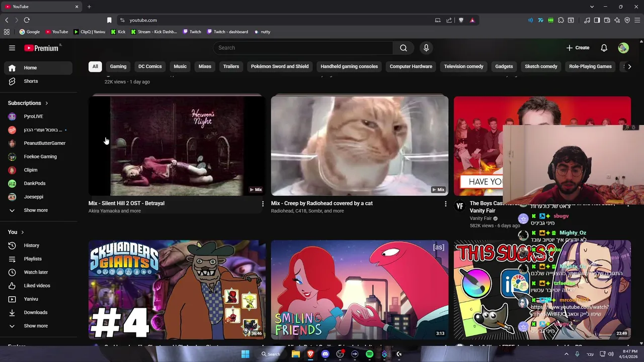Open Creep by Radiohead cat thumbnail

[x=360, y=146]
